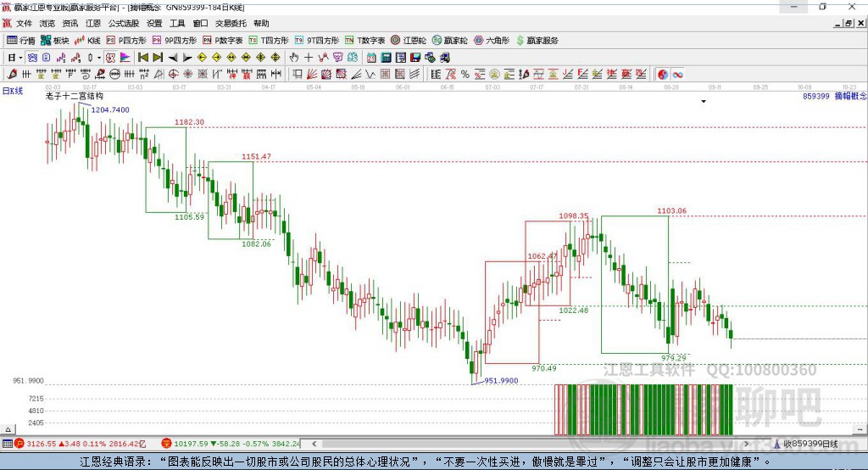This screenshot has height=470, width=868.
Task: Select the red pen drawing tool
Action: [12, 75]
